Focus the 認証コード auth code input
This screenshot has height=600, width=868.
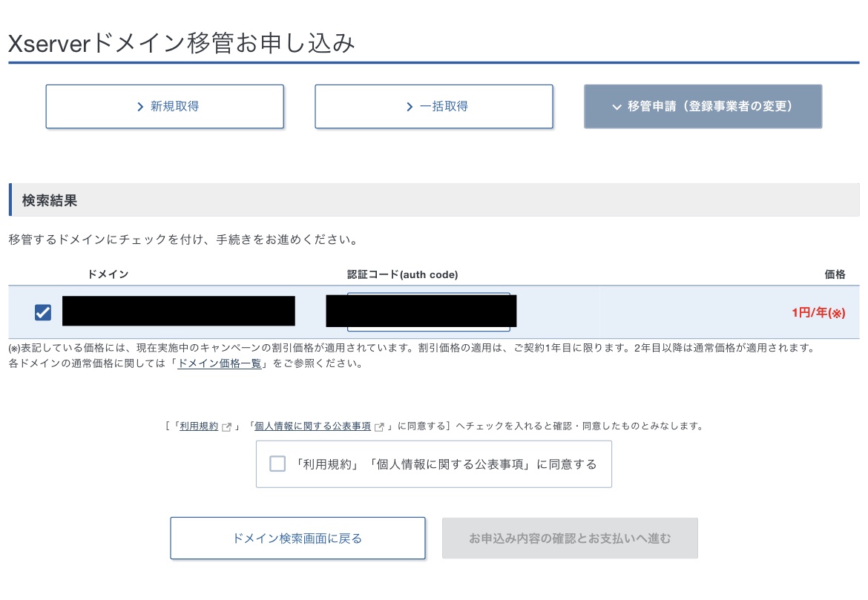point(428,311)
